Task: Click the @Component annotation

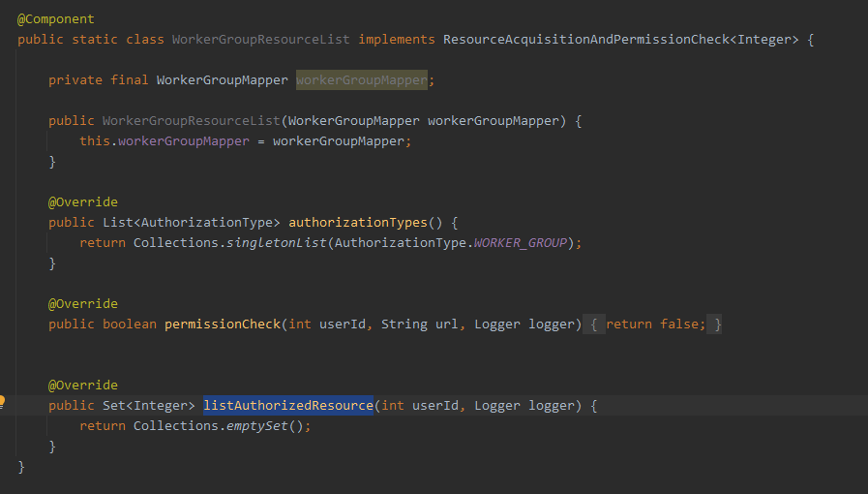Action: coord(56,18)
